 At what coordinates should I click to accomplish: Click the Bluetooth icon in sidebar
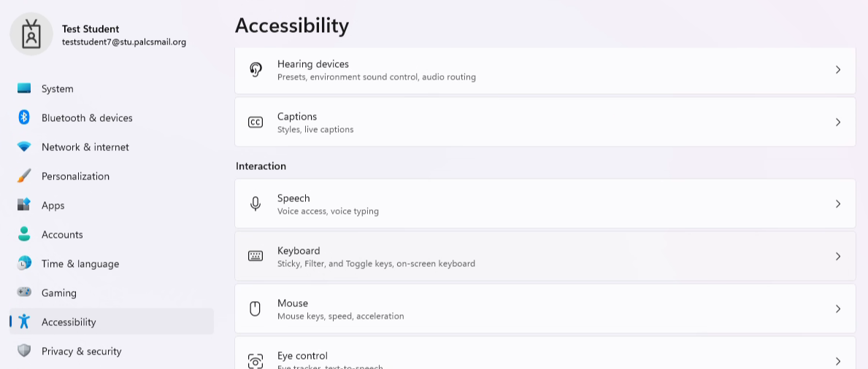(24, 117)
